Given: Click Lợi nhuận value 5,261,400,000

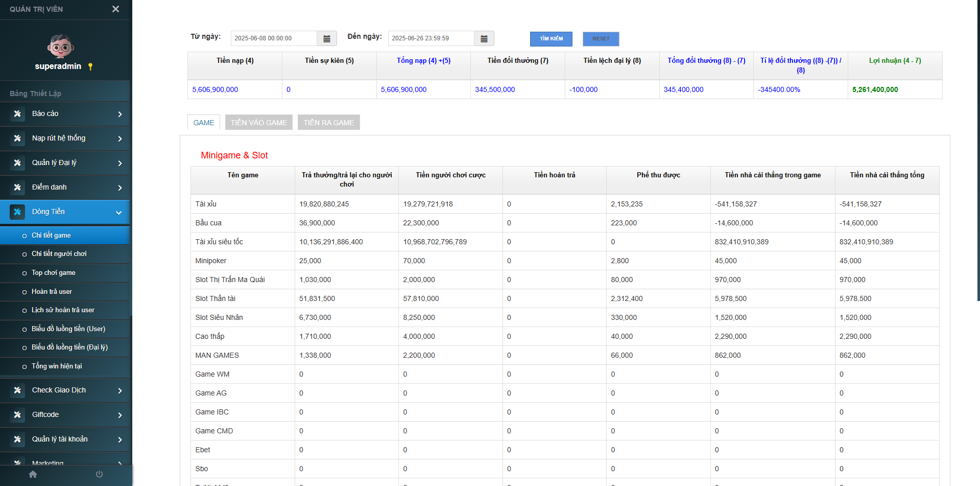Looking at the screenshot, I should pyautogui.click(x=875, y=90).
